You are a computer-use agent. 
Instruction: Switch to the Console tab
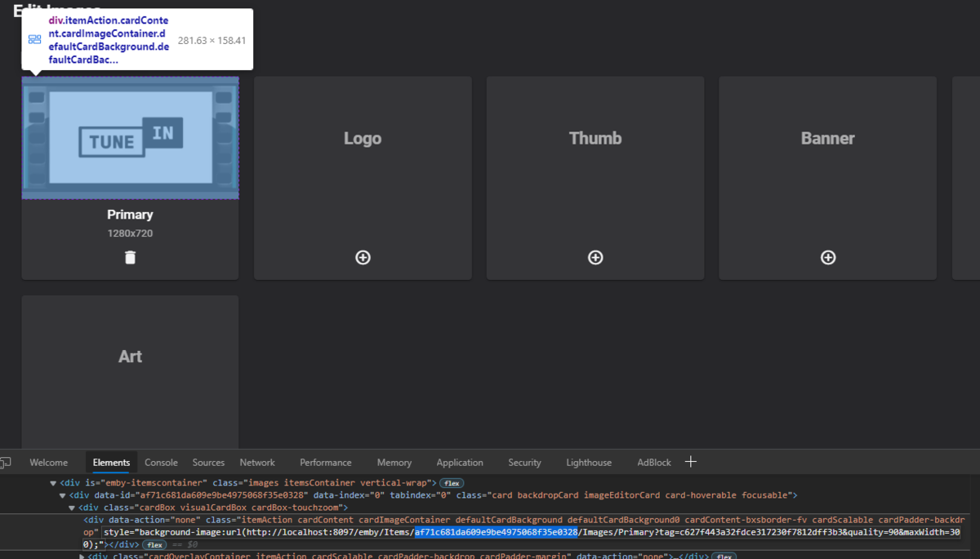tap(161, 463)
